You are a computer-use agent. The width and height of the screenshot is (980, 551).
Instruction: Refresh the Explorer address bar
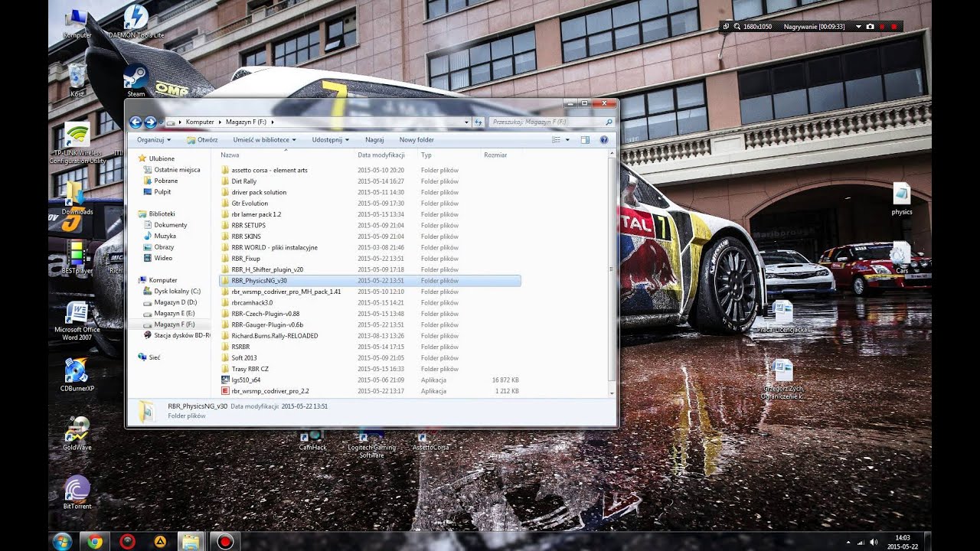[479, 122]
